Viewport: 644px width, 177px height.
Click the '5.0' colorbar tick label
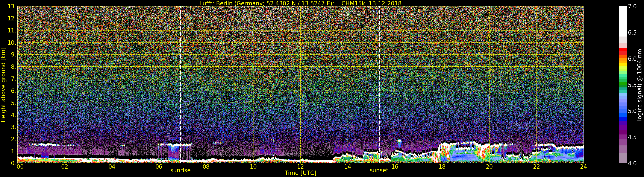click(632, 111)
